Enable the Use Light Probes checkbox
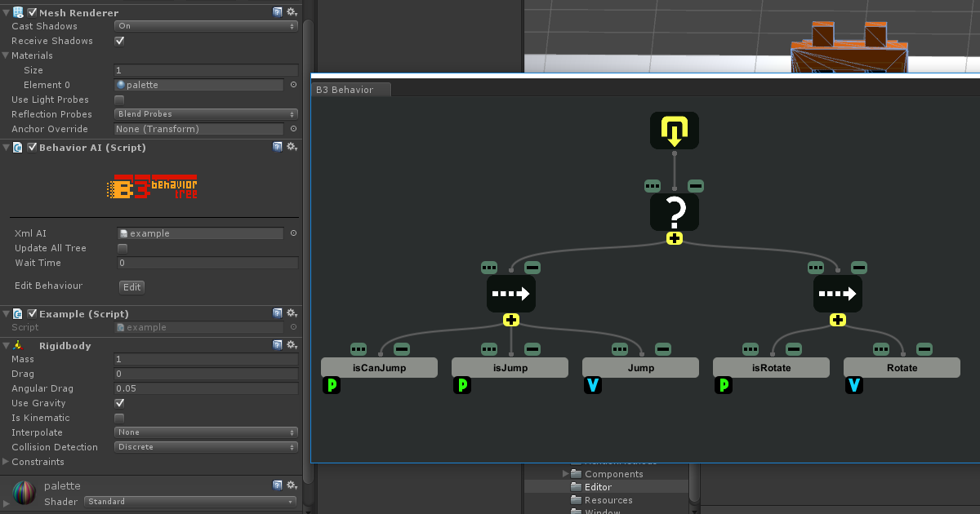The height and width of the screenshot is (514, 980). pos(119,100)
